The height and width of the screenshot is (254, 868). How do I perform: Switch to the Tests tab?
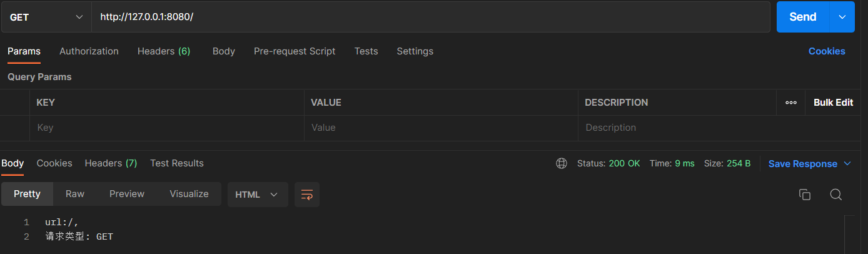366,51
